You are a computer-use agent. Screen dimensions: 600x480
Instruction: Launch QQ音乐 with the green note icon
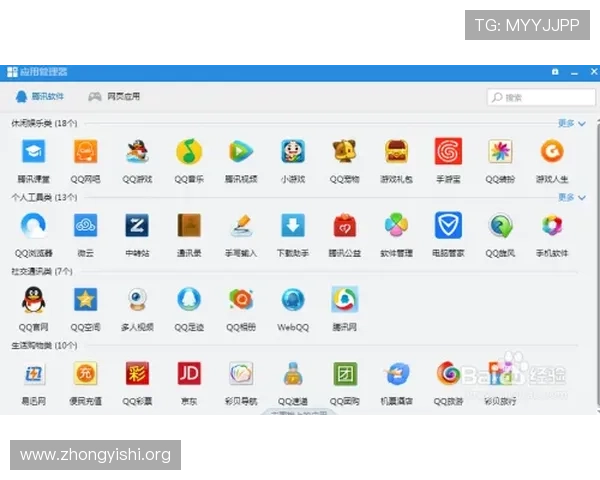[x=189, y=151]
